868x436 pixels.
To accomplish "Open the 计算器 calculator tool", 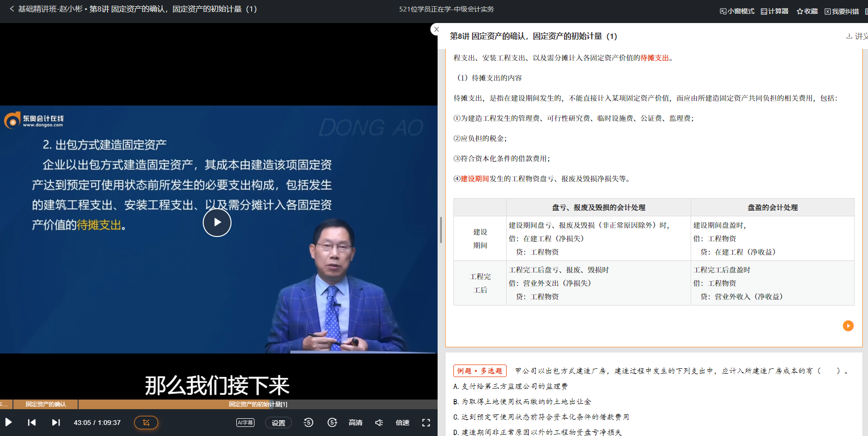I will pos(774,11).
